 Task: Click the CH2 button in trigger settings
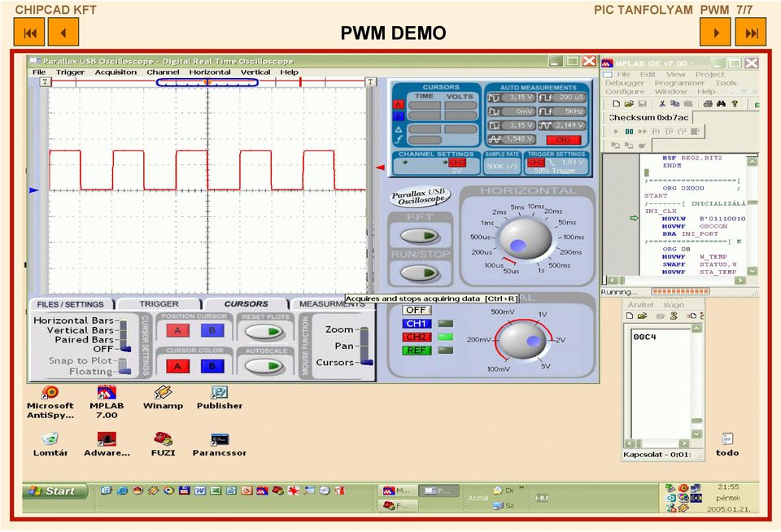[x=536, y=163]
